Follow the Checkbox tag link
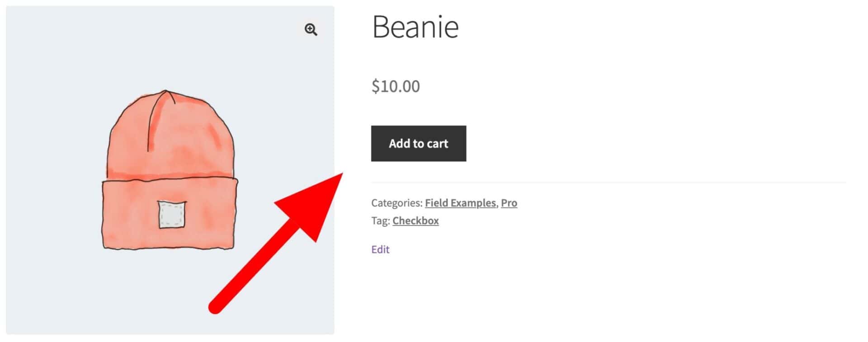Viewport: 868px width, 342px height. coord(415,220)
